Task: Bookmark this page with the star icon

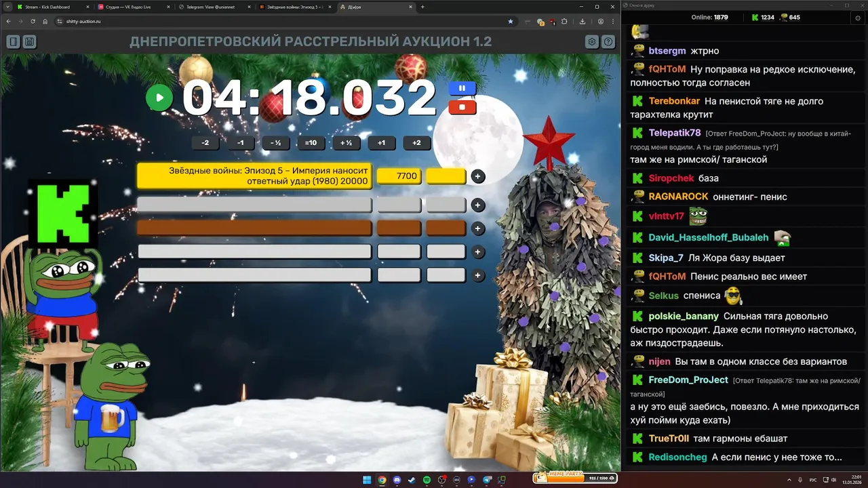Action: coord(511,21)
